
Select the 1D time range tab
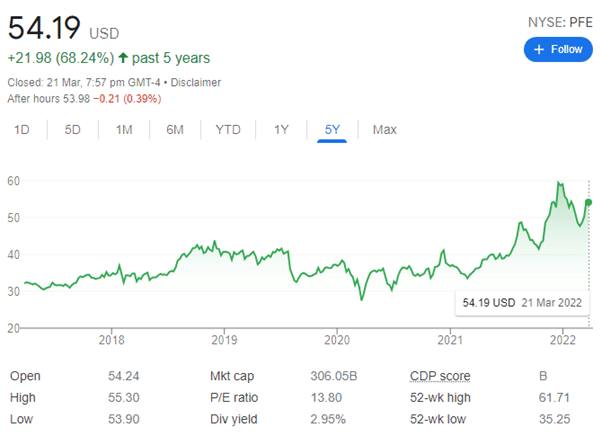[x=22, y=130]
